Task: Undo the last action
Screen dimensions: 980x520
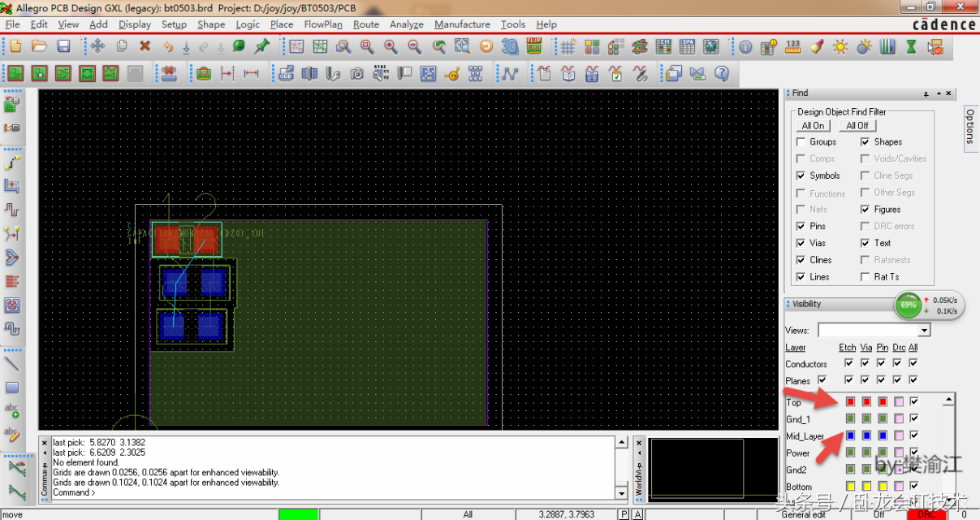Action: pos(169,47)
